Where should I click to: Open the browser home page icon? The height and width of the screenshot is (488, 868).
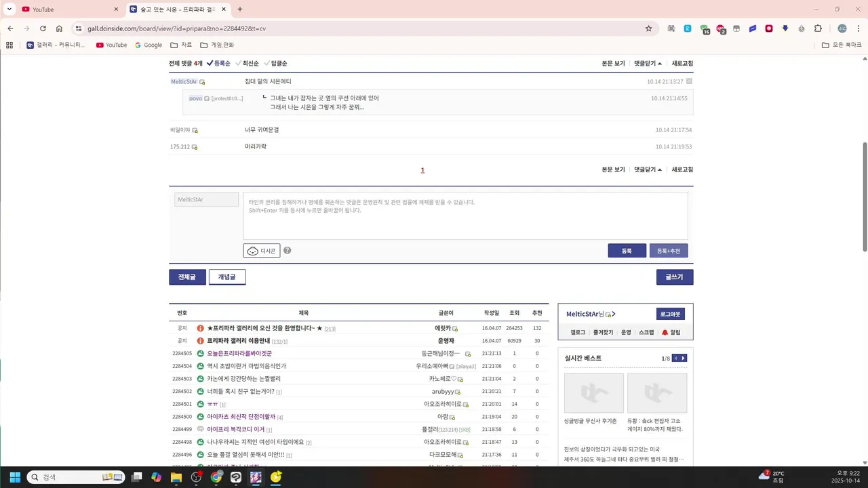(59, 28)
